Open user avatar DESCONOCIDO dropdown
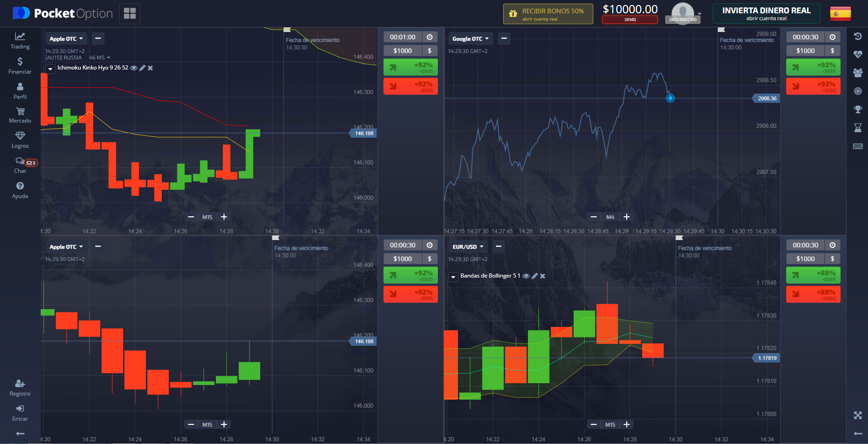868x444 pixels. (x=684, y=13)
